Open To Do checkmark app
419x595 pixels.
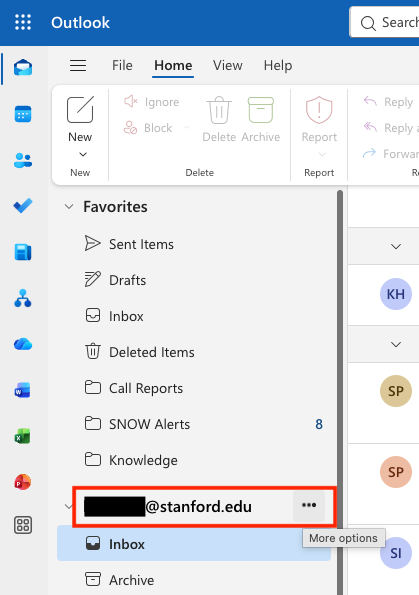click(x=23, y=206)
